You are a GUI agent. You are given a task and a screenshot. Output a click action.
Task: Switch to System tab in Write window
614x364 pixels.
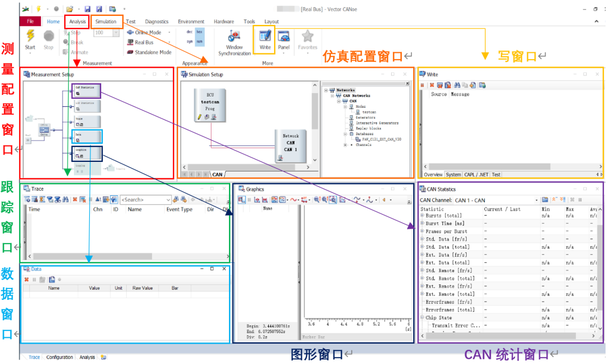point(453,175)
